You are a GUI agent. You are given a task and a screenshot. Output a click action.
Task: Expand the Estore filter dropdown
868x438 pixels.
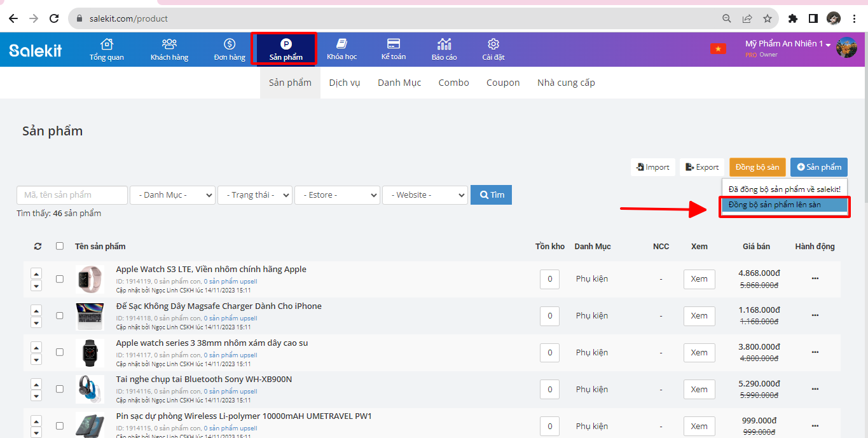(x=337, y=195)
